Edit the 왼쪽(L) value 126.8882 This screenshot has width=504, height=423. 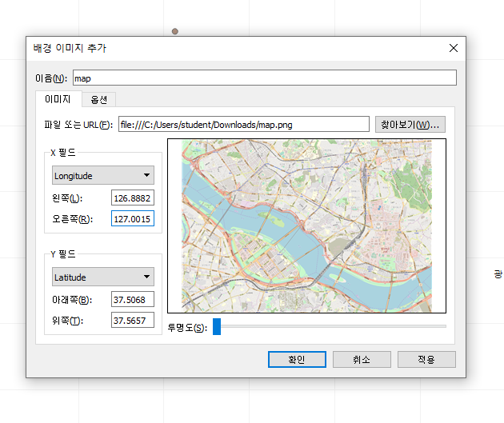133,198
